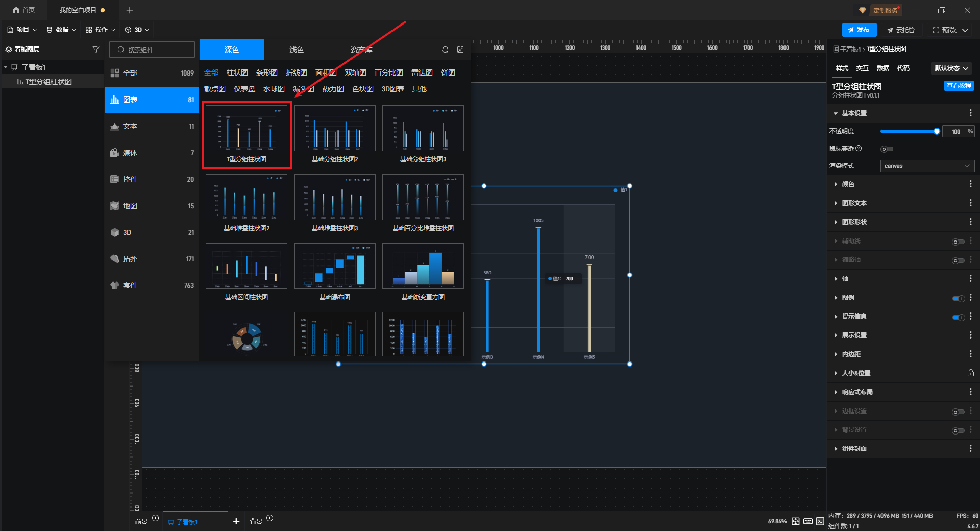Click the add panel plus icon
This screenshot has height=531, width=980.
tap(236, 521)
